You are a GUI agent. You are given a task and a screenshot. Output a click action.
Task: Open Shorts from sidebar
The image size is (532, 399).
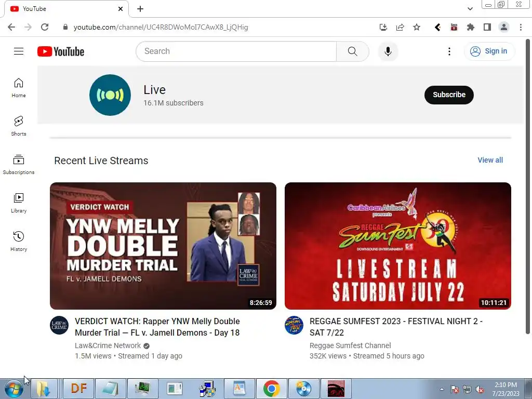click(x=19, y=126)
